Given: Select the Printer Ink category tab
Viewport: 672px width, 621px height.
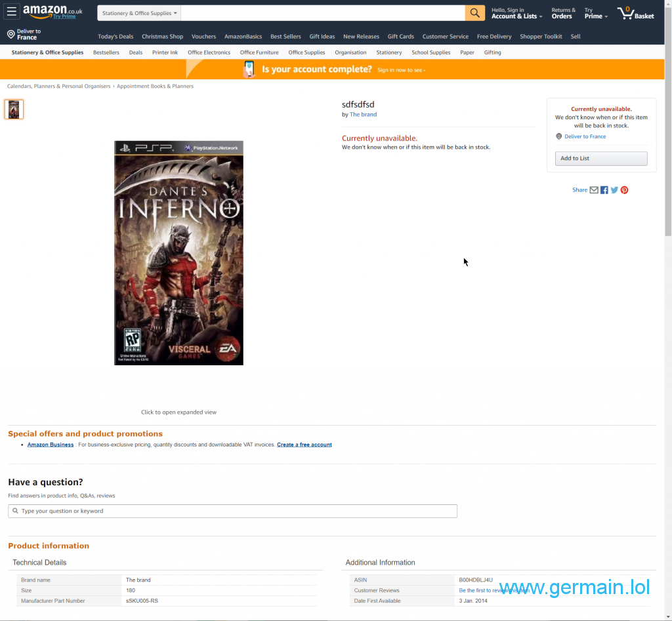Looking at the screenshot, I should (165, 52).
